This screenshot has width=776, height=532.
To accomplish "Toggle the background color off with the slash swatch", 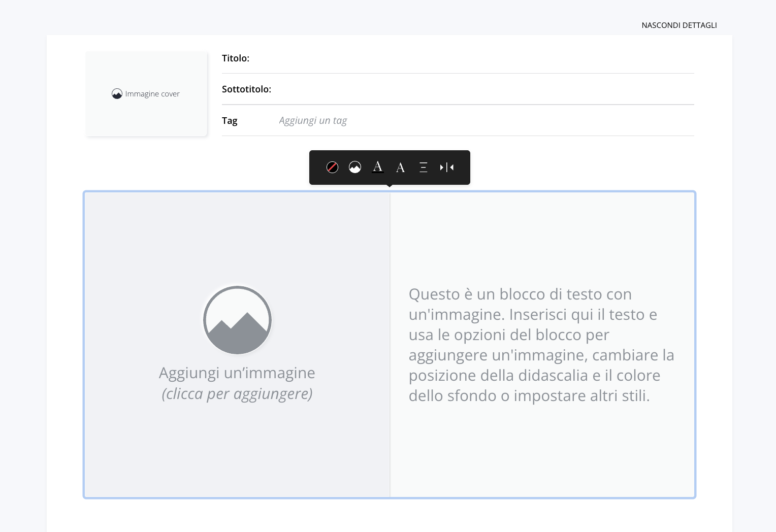I will [x=332, y=168].
